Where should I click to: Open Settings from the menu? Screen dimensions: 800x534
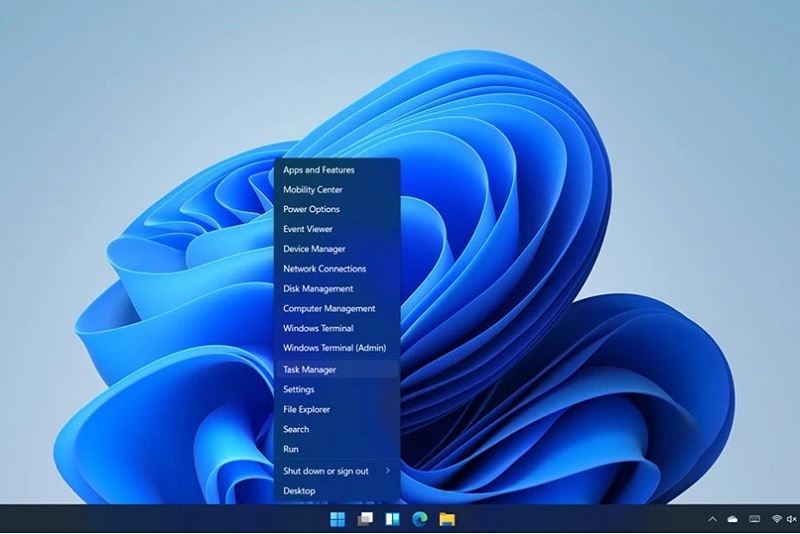tap(337, 390)
